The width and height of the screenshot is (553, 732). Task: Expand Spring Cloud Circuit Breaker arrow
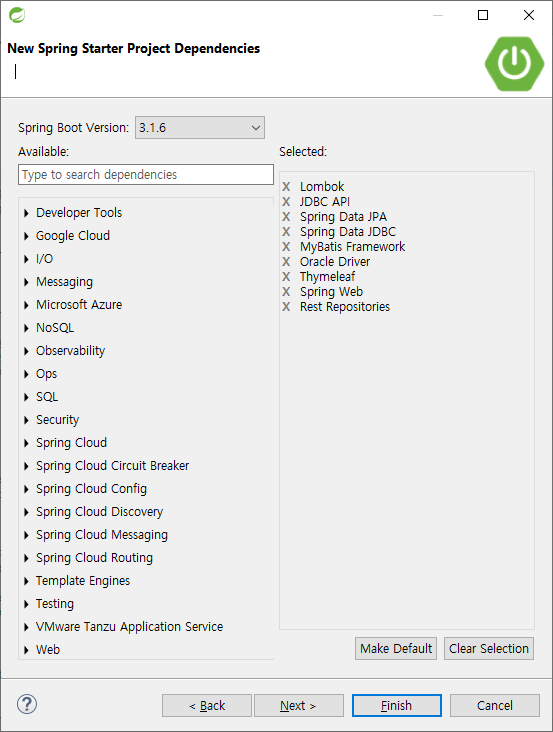[26, 466]
